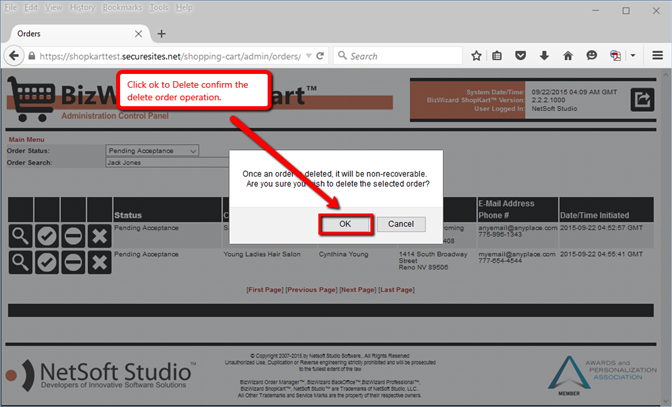
Task: Open the chat smiley icon in toolbar
Action: point(591,56)
